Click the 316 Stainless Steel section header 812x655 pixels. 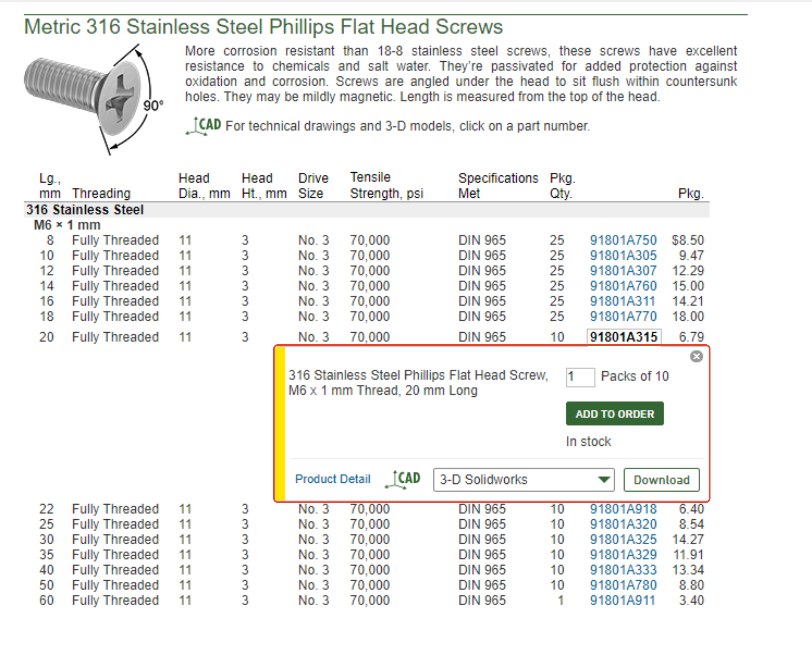pos(85,210)
